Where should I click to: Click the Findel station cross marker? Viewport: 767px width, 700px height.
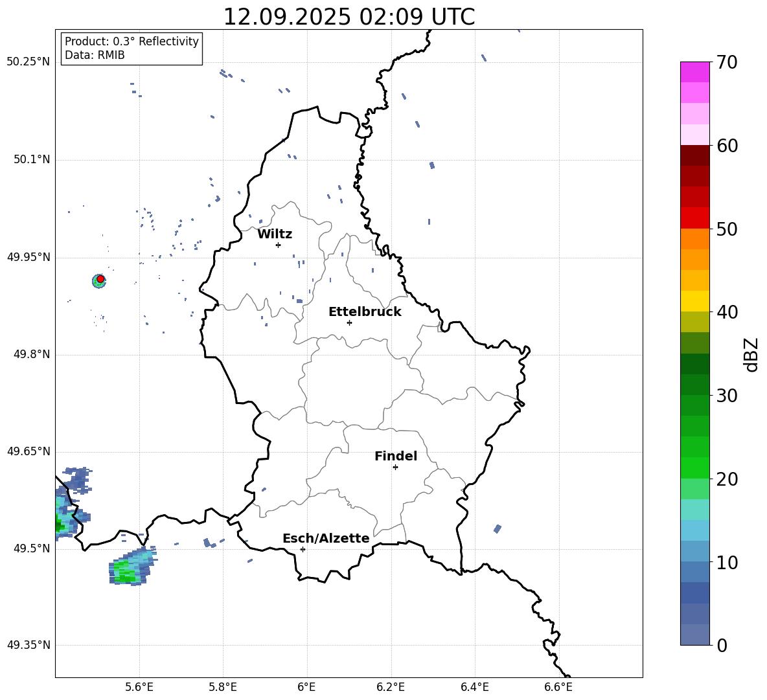395,468
